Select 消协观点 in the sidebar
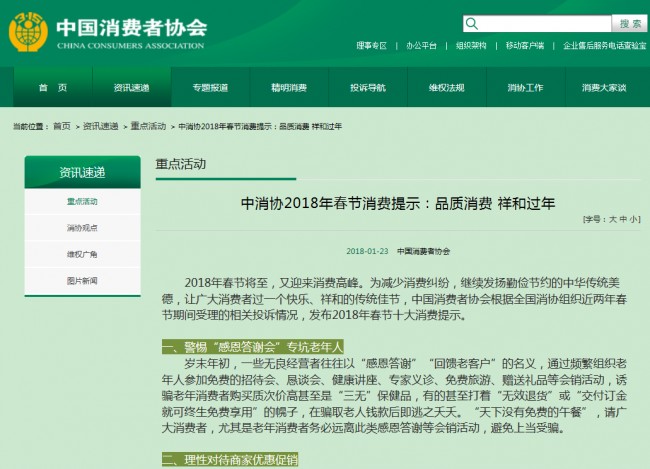This screenshot has height=469, width=650. coord(82,228)
